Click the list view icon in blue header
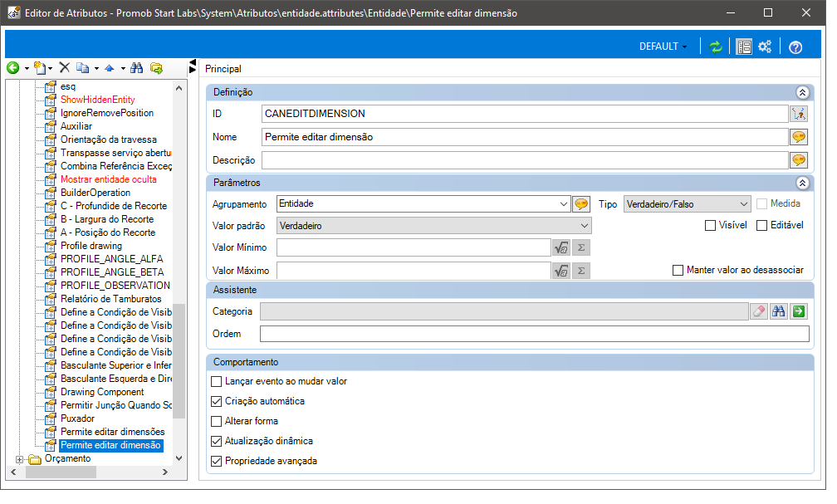837x504 pixels. tap(744, 47)
